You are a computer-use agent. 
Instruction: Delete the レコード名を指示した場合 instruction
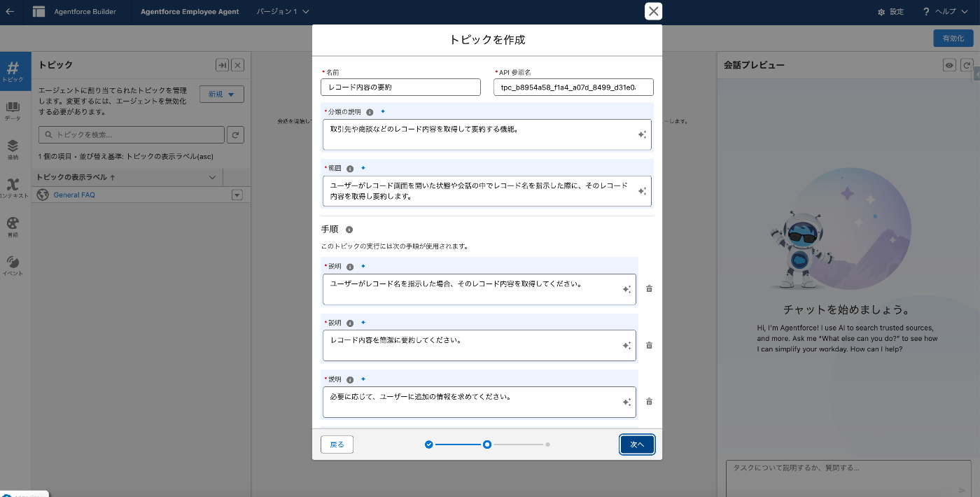point(649,288)
